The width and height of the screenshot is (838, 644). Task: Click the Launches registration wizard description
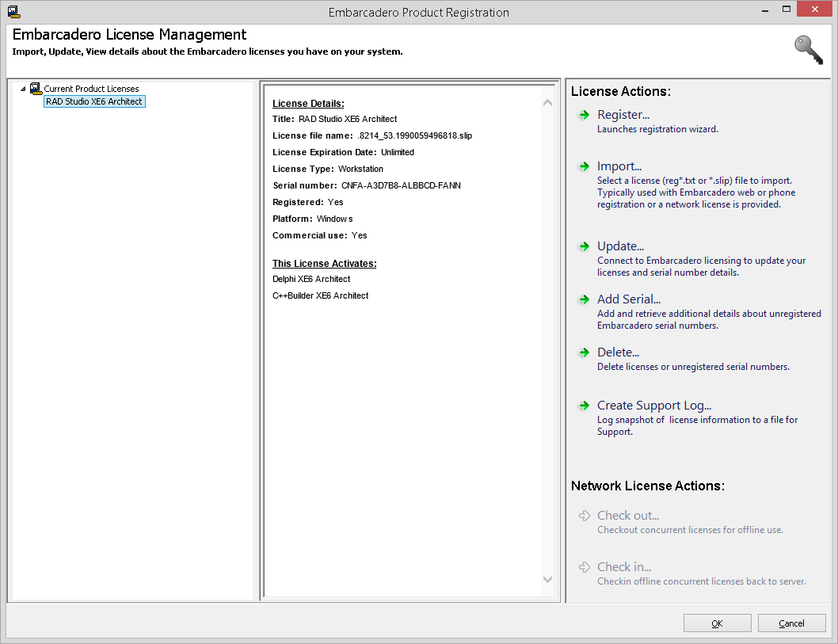point(658,129)
